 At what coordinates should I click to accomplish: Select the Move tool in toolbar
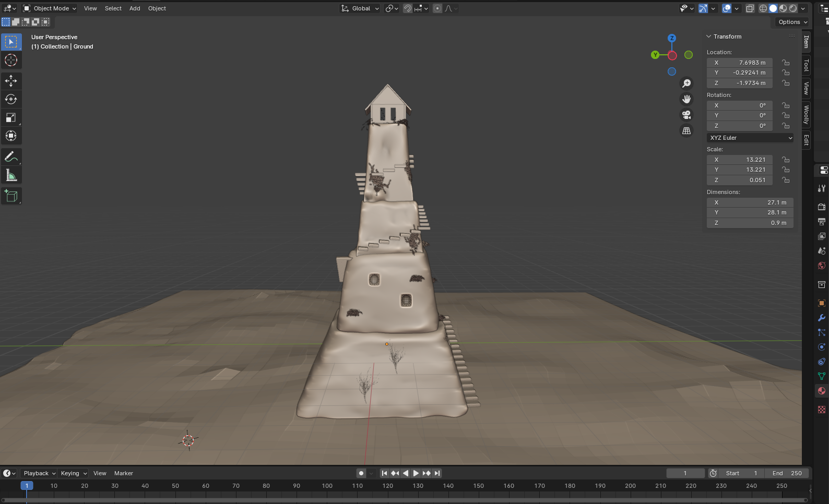11,81
